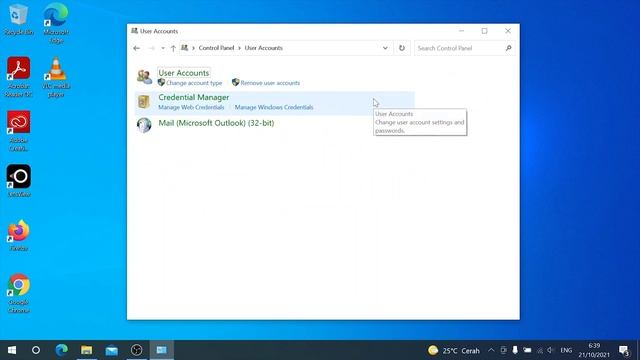Screen dimensions: 640x360
Task: Click the microphone tray icon
Action: [515, 350]
